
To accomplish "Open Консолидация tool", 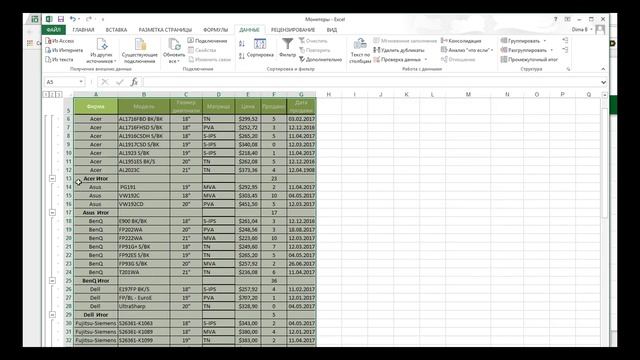I will click(461, 41).
